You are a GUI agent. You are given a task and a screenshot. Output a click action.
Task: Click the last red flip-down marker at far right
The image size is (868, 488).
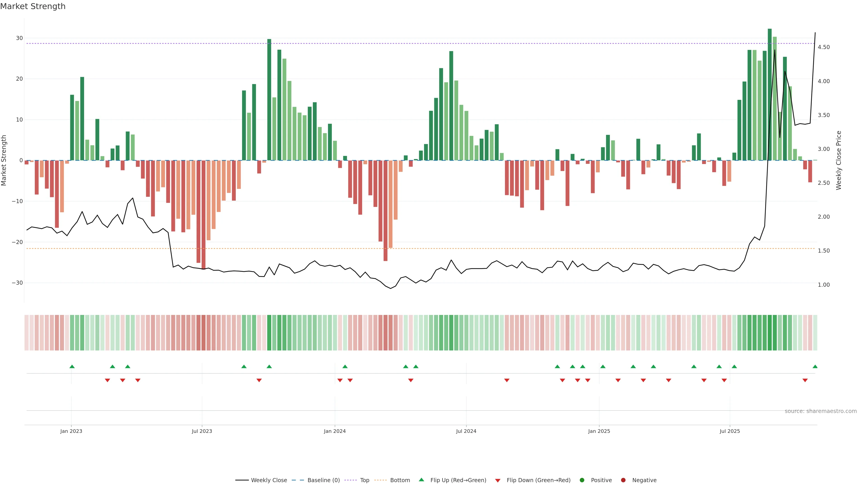805,380
